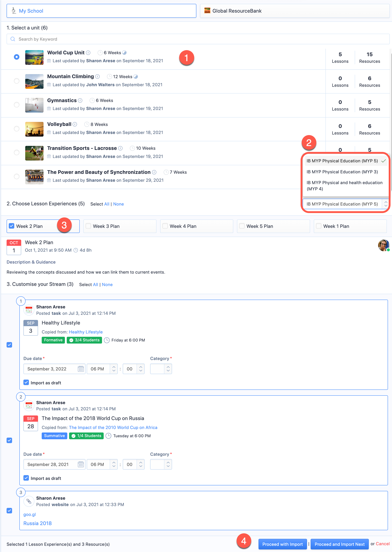Select the Gymnastics unit radio button
The image size is (392, 552).
point(17,105)
